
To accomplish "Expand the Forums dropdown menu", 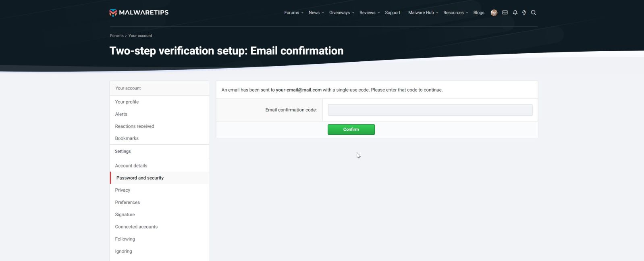I will (x=302, y=13).
